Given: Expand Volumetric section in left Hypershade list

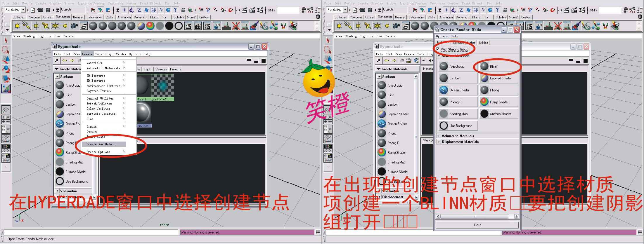Looking at the screenshot, I should (x=57, y=191).
